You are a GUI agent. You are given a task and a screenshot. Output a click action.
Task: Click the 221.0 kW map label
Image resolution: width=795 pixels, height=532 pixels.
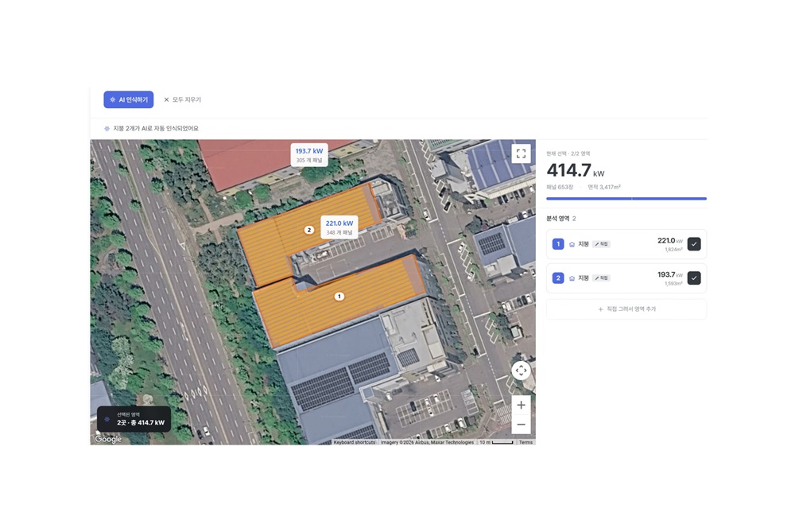click(339, 227)
